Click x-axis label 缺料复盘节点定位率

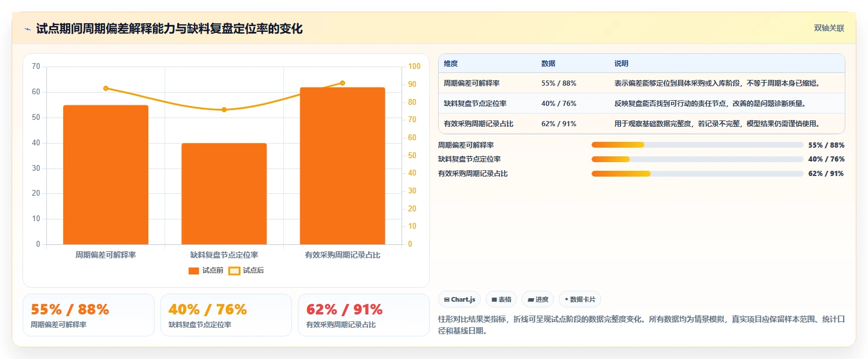coord(224,255)
